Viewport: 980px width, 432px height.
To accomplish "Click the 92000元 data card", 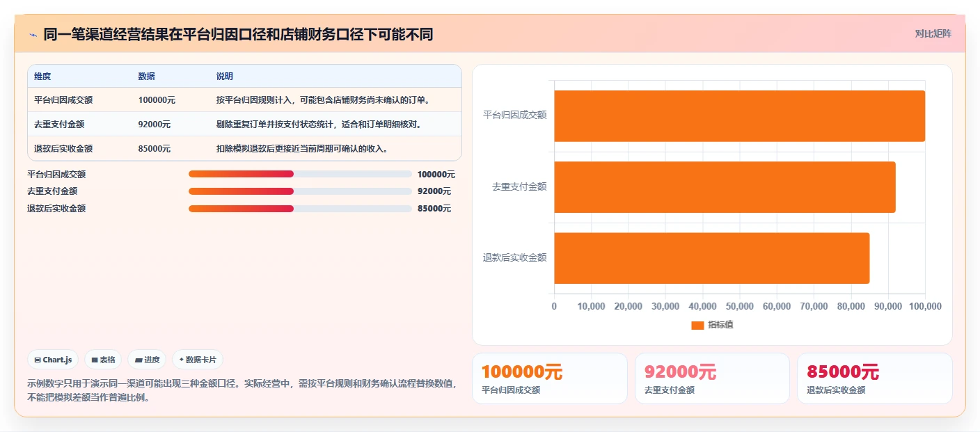I will (712, 378).
